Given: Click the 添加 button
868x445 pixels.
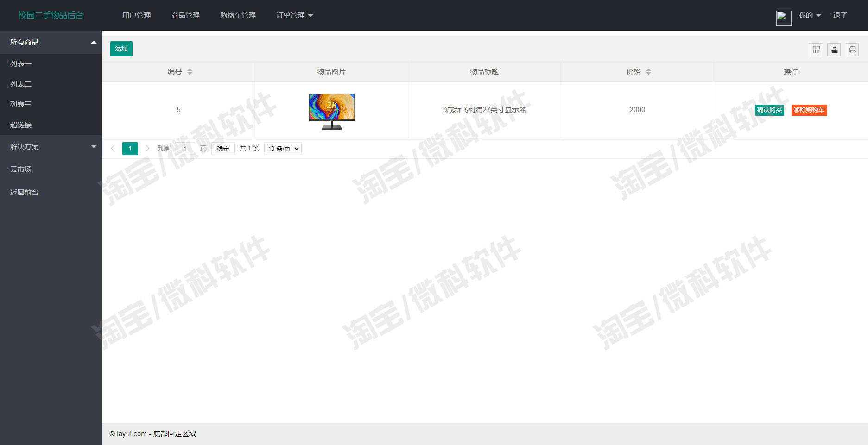Looking at the screenshot, I should pyautogui.click(x=121, y=49).
